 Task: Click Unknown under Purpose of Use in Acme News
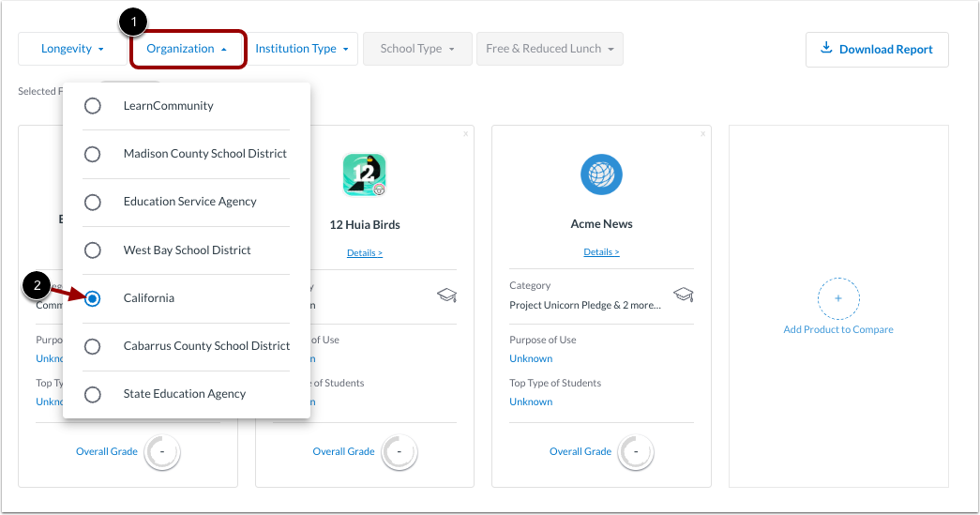(531, 358)
